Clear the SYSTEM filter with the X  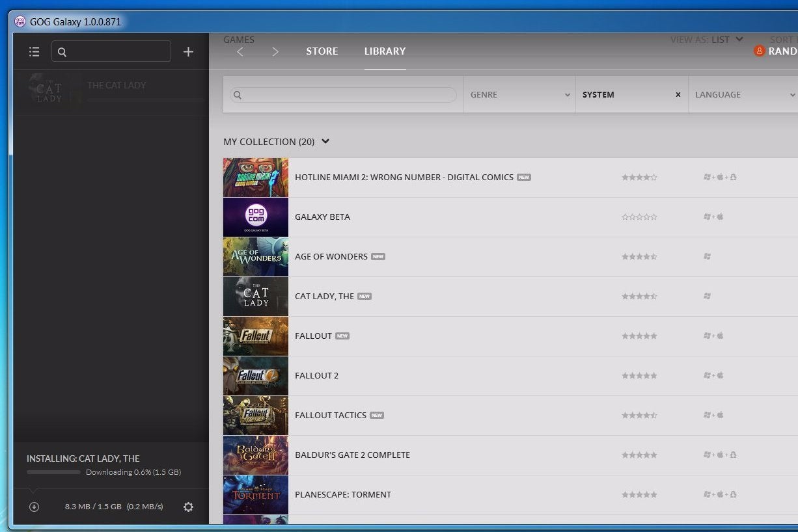678,94
